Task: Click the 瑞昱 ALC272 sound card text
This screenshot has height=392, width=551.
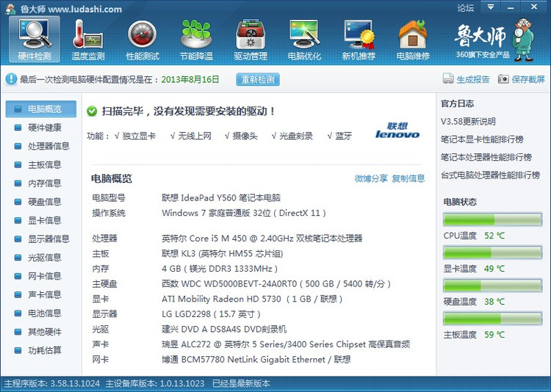Action: [286, 344]
